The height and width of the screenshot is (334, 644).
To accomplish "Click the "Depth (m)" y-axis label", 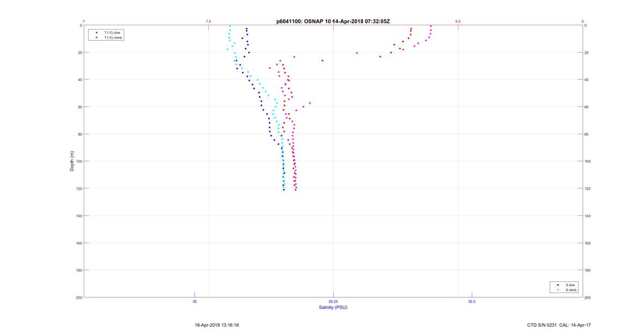I will (72, 161).
